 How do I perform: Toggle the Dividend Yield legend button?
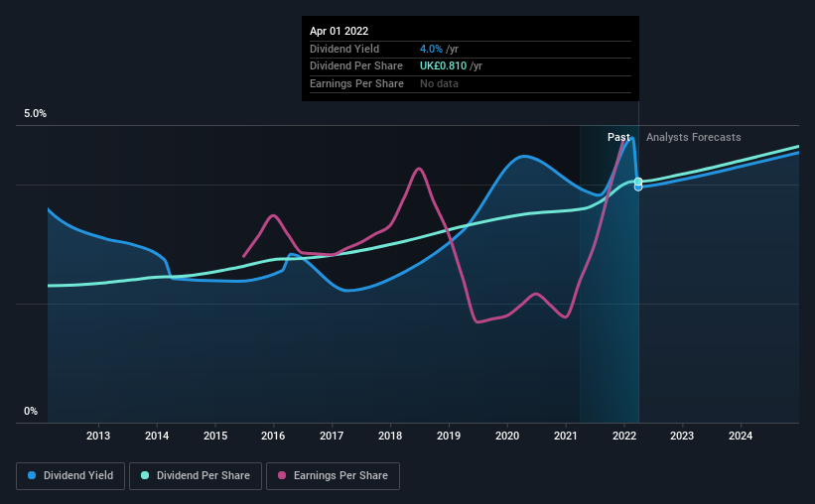[x=70, y=476]
